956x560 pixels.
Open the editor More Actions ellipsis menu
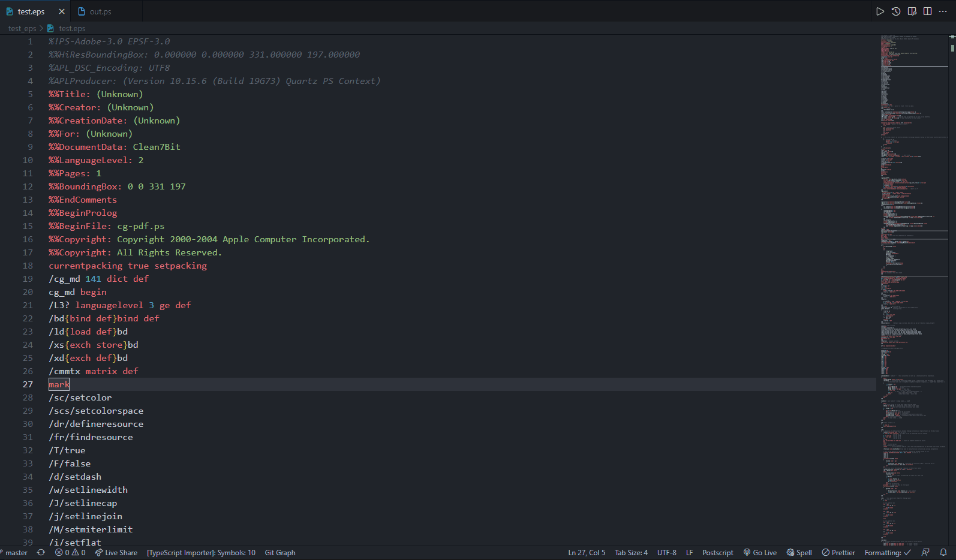[943, 11]
